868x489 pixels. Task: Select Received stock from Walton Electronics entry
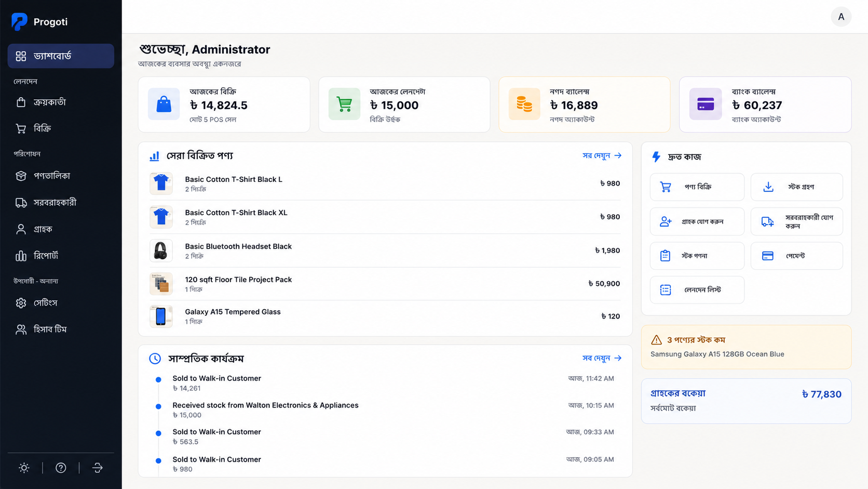[384, 410]
